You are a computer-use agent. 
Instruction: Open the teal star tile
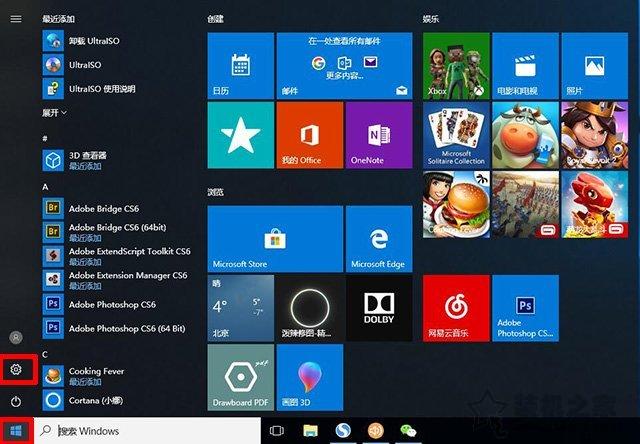tap(241, 135)
